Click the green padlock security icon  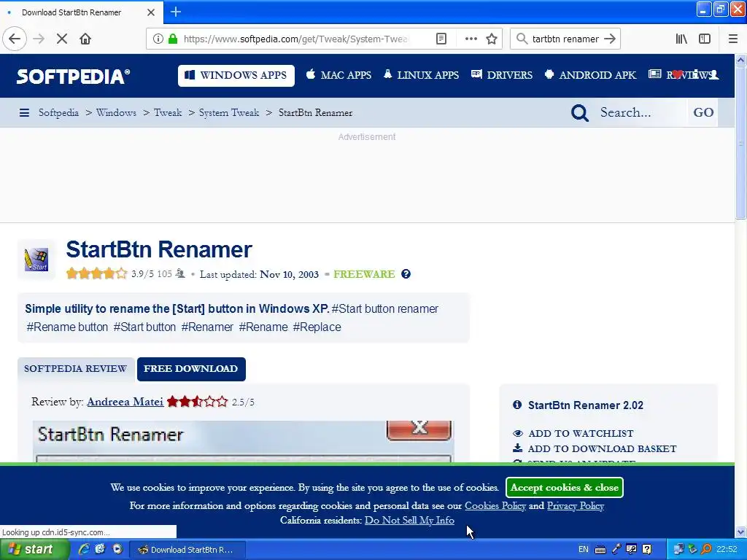(x=173, y=39)
